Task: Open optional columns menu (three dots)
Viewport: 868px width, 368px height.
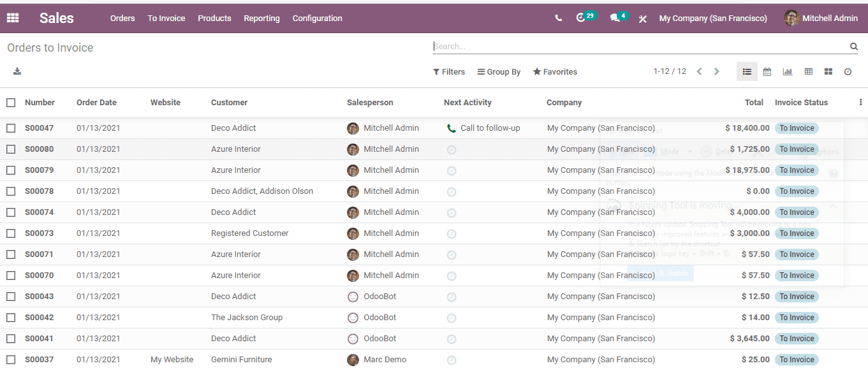Action: 860,102
